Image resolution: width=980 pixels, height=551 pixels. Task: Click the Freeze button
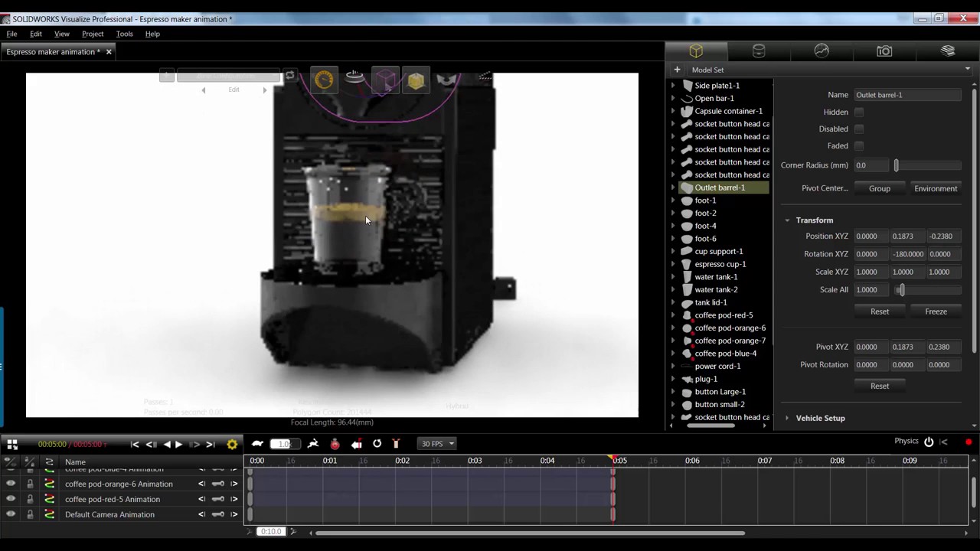coord(936,311)
